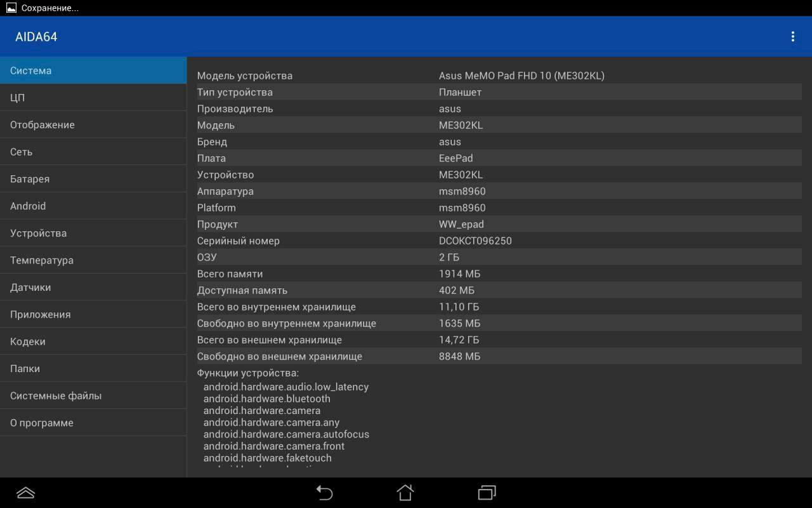Viewport: 812px width, 508px height.
Task: View the Температура section
Action: [93, 260]
